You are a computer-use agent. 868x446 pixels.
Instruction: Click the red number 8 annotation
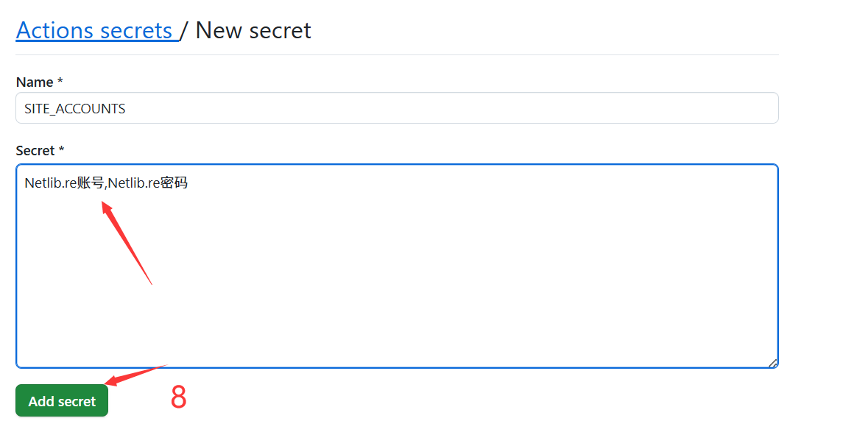[x=179, y=397]
